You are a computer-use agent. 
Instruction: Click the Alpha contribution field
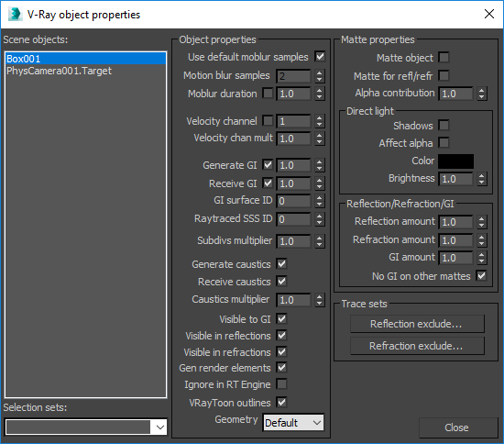coord(455,94)
